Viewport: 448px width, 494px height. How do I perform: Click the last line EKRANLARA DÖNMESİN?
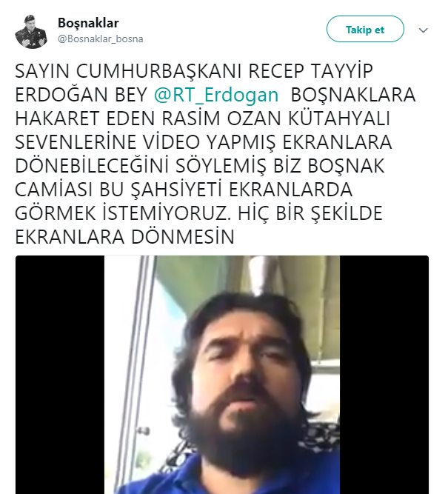point(124,237)
